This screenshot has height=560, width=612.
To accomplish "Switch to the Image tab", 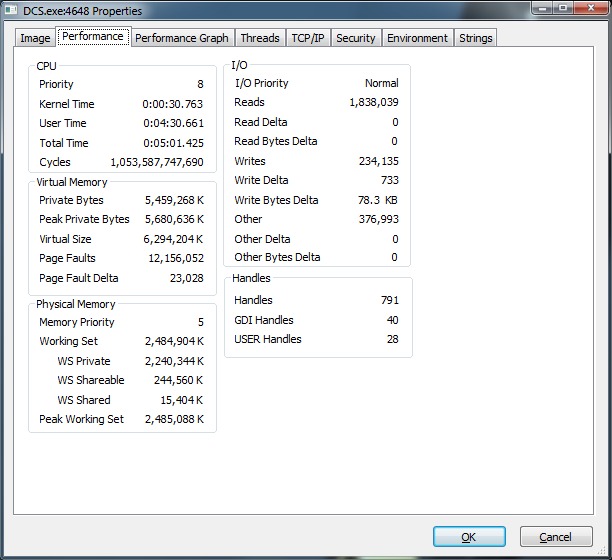I will (35, 38).
